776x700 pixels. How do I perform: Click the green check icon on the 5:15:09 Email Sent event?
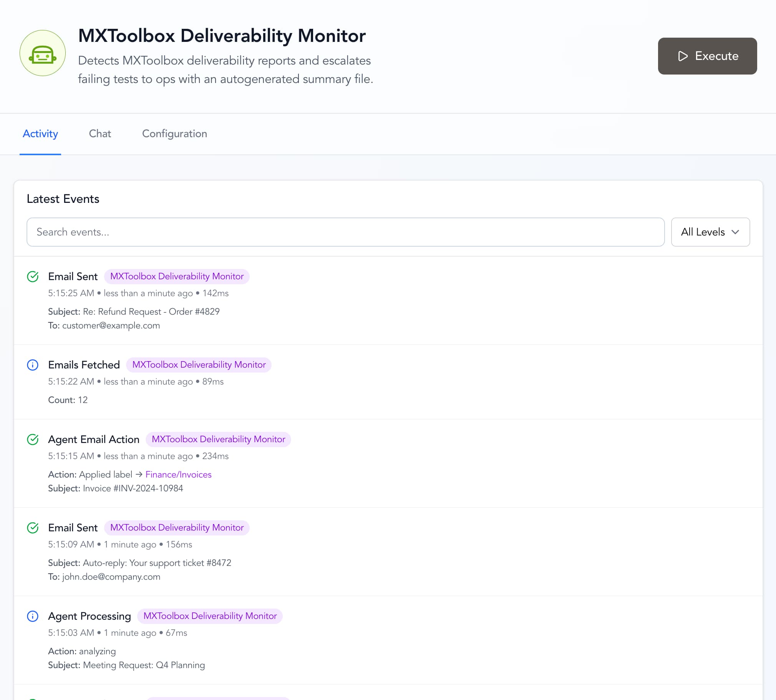point(33,528)
